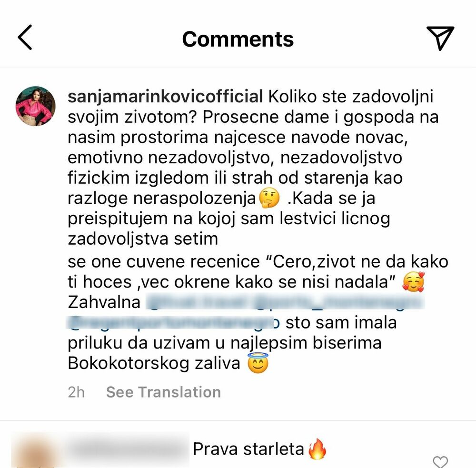Screen dimensions: 476x468
Task: Click the thinking face emoji in caption
Action: pyautogui.click(x=269, y=198)
